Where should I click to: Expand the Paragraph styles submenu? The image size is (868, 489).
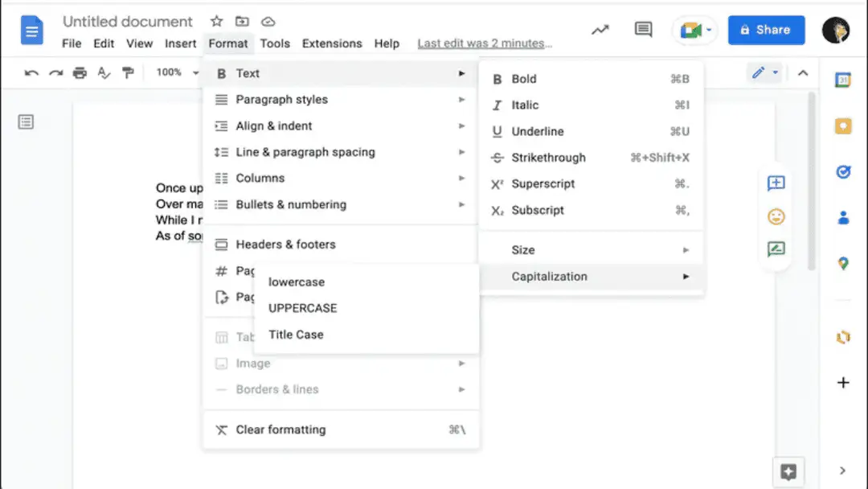[340, 100]
